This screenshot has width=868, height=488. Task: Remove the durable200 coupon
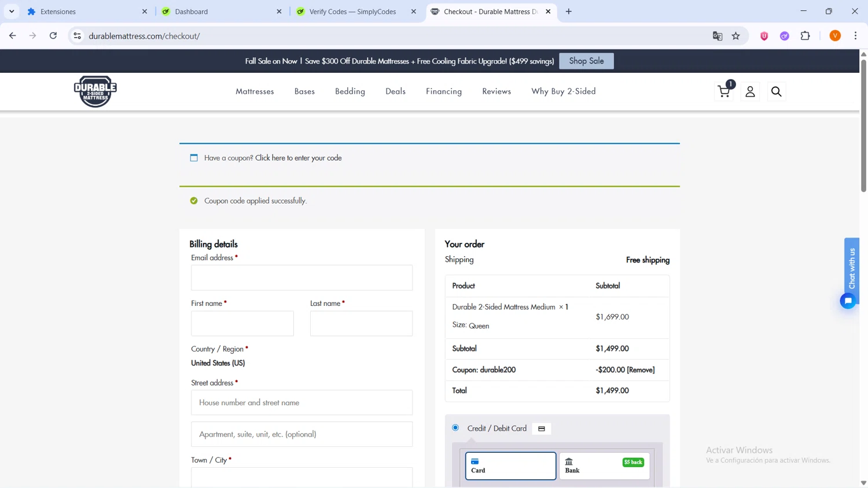(641, 370)
